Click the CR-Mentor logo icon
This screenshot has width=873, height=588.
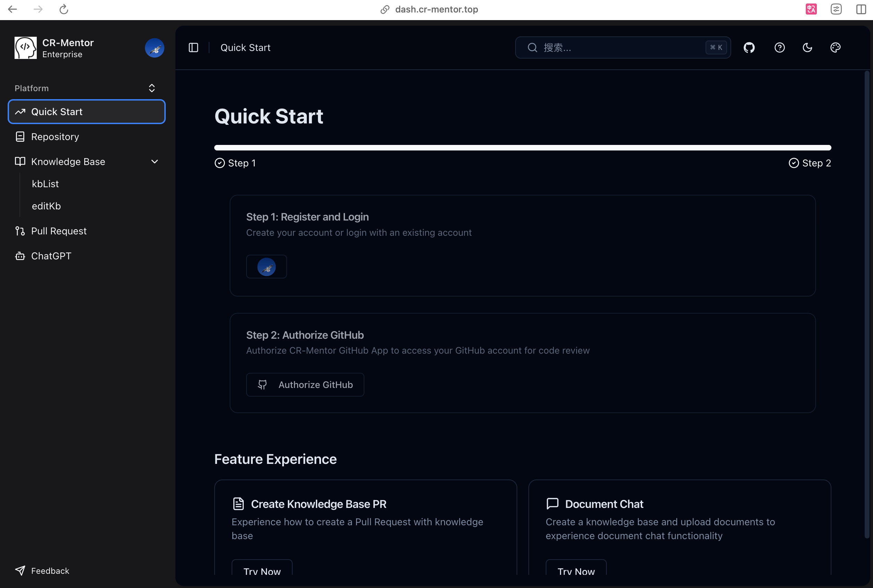[25, 47]
